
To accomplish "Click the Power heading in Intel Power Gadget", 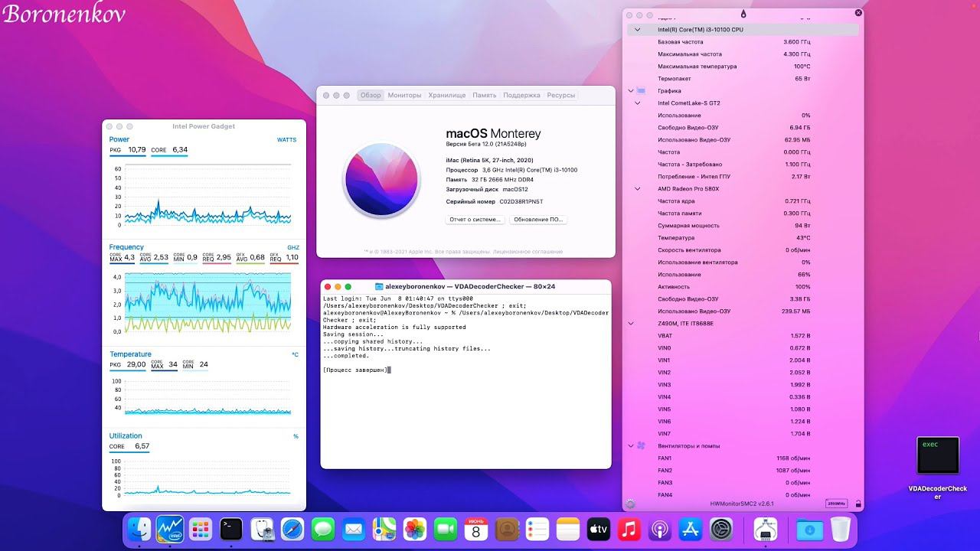I will (119, 139).
